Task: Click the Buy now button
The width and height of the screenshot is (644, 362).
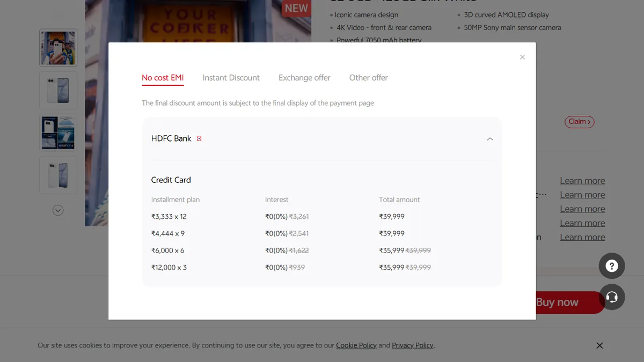Action: 570,302
